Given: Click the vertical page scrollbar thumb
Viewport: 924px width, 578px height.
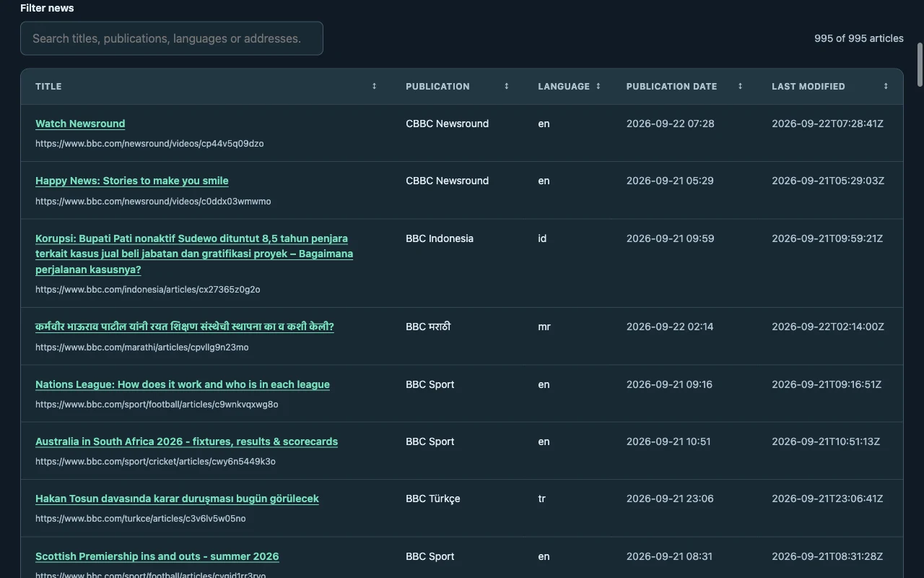Looking at the screenshot, I should (920, 64).
